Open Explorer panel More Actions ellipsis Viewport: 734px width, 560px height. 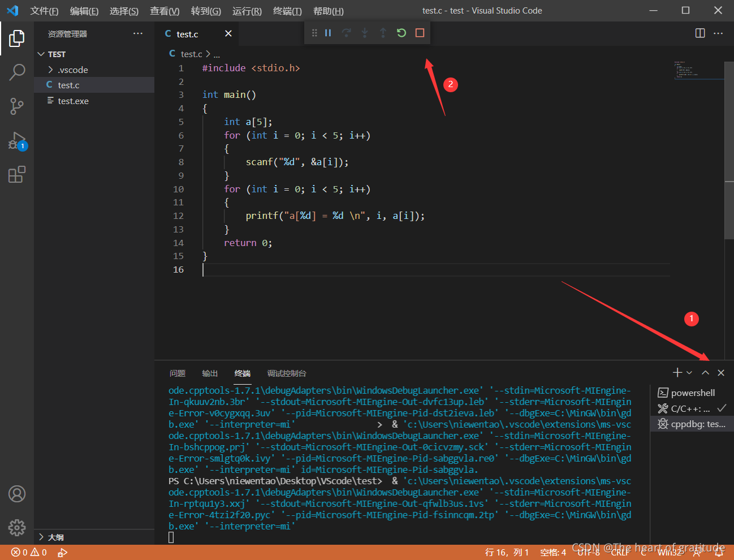(x=138, y=33)
